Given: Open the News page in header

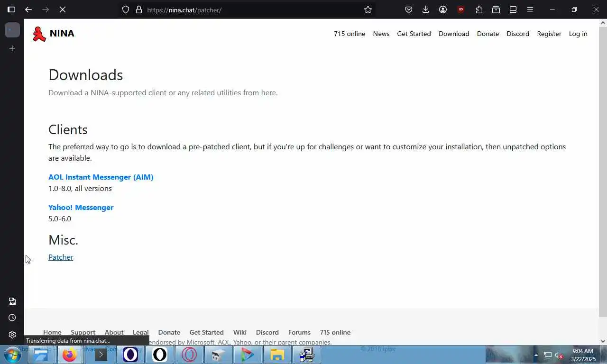Looking at the screenshot, I should (x=381, y=34).
